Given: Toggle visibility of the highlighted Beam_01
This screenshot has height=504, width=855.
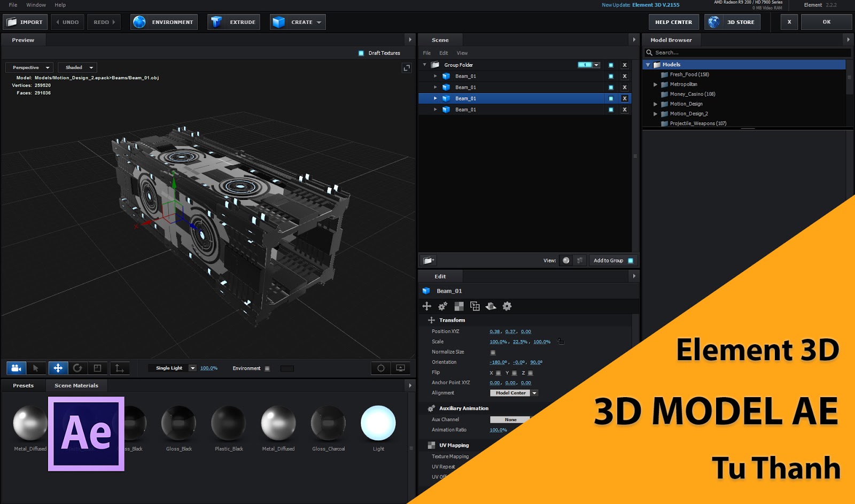Looking at the screenshot, I should click(x=611, y=98).
